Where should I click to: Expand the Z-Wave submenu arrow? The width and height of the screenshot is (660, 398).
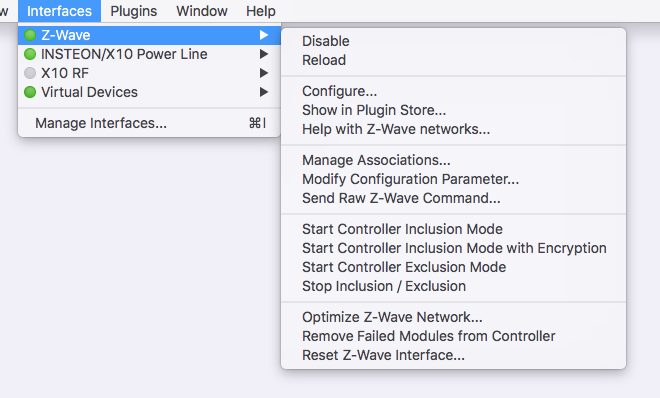(264, 35)
